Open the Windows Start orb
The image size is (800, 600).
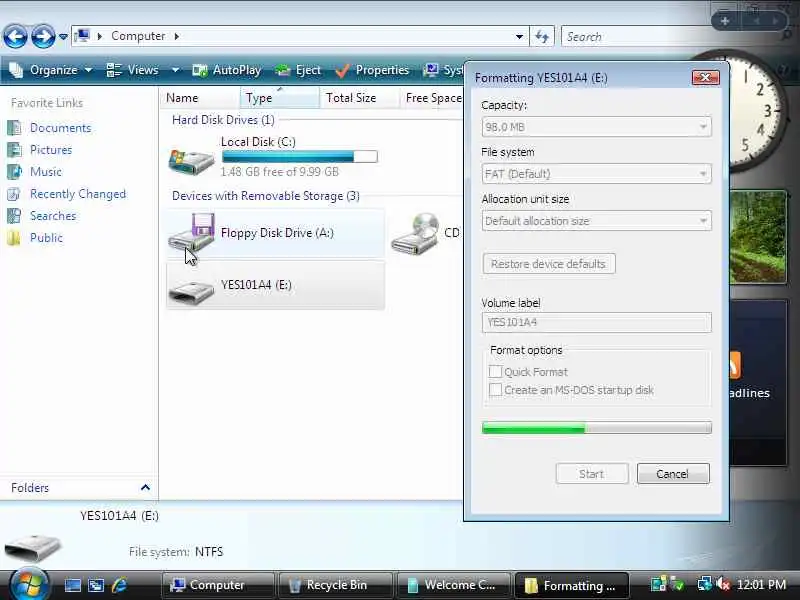pos(29,585)
